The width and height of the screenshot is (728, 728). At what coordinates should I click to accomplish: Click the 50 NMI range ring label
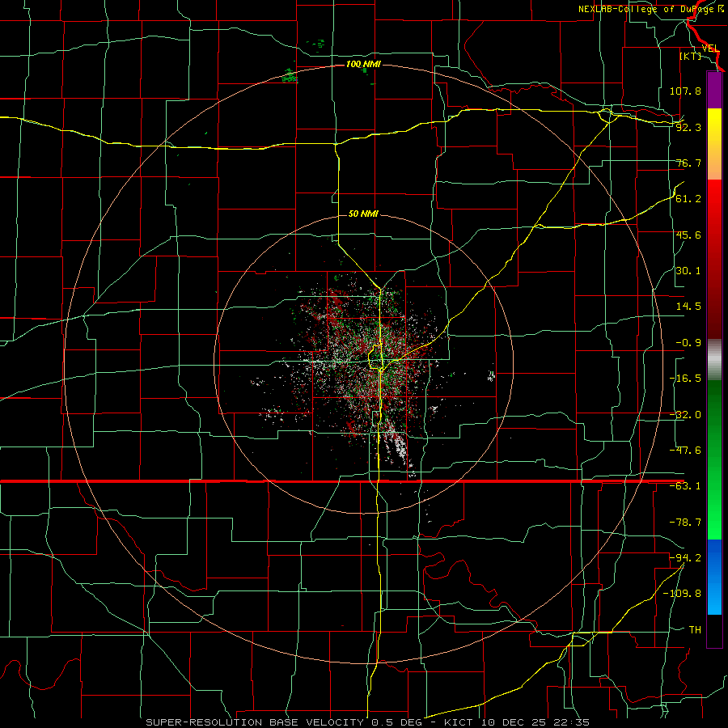click(x=363, y=214)
